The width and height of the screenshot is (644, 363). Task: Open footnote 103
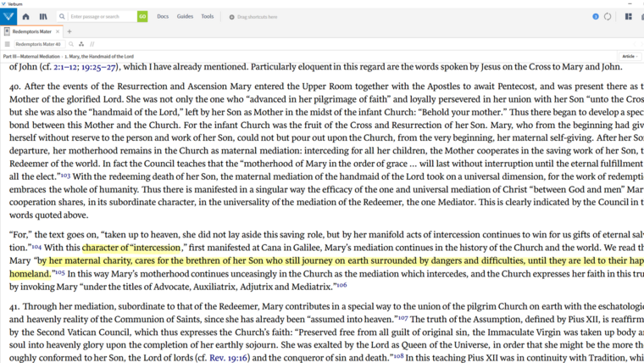pos(65,176)
